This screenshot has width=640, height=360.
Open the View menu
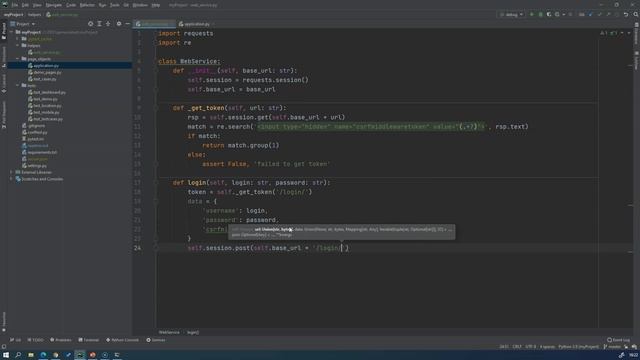(37, 5)
